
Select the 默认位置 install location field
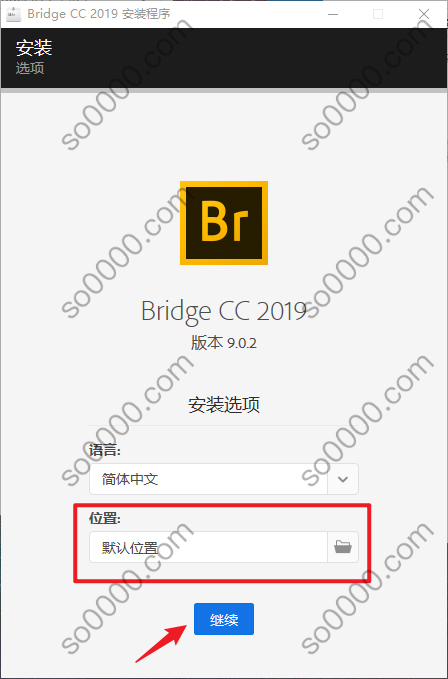pos(208,547)
